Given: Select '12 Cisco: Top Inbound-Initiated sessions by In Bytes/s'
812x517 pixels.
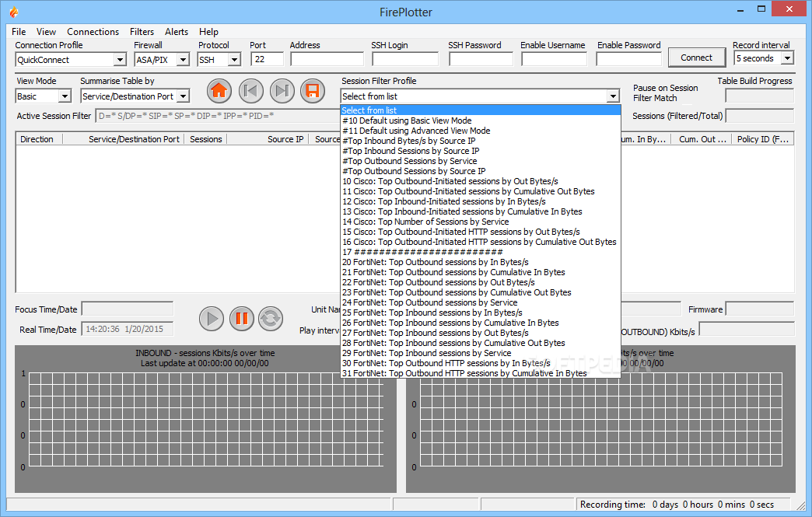Looking at the screenshot, I should pos(481,201).
